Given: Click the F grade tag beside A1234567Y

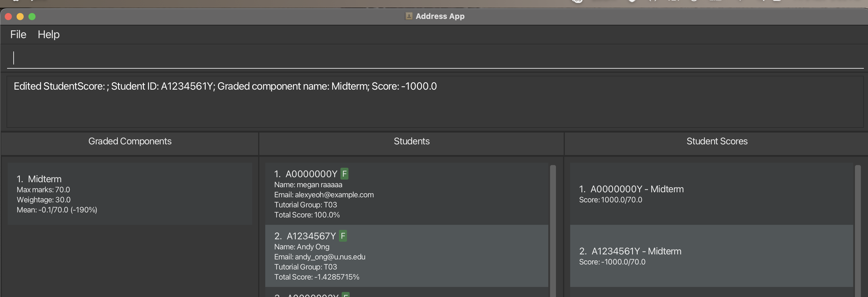Looking at the screenshot, I should (x=343, y=236).
